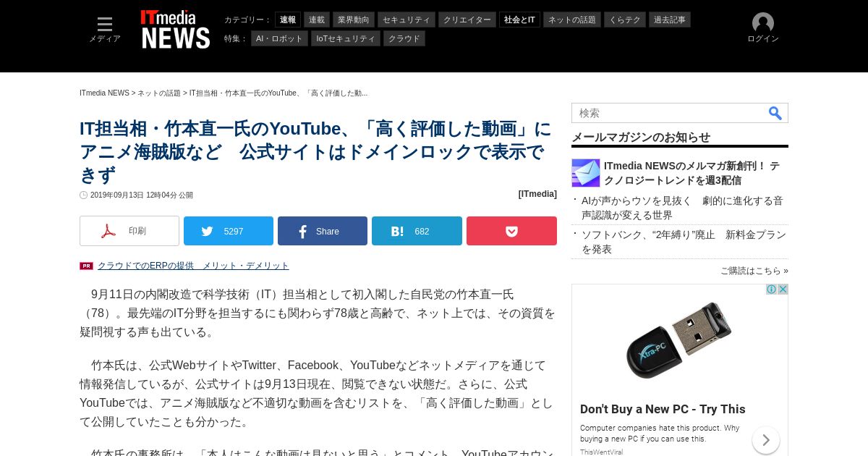Open くらテク category tab

(x=625, y=20)
